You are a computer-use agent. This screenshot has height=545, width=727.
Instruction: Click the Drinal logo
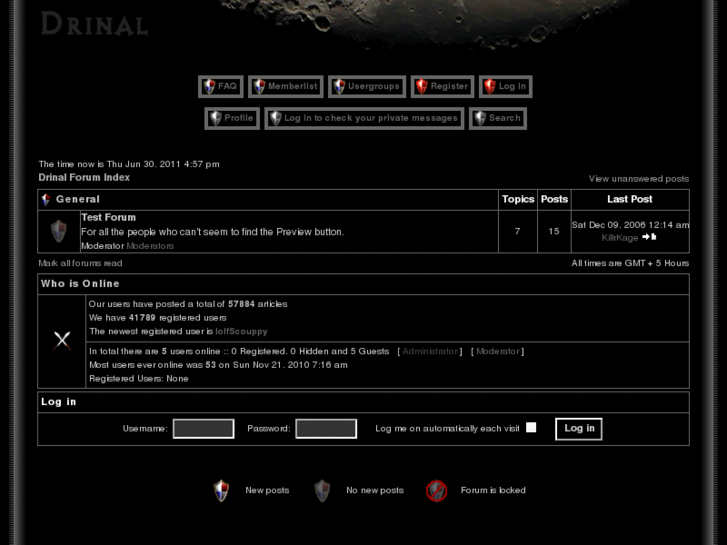coord(95,24)
